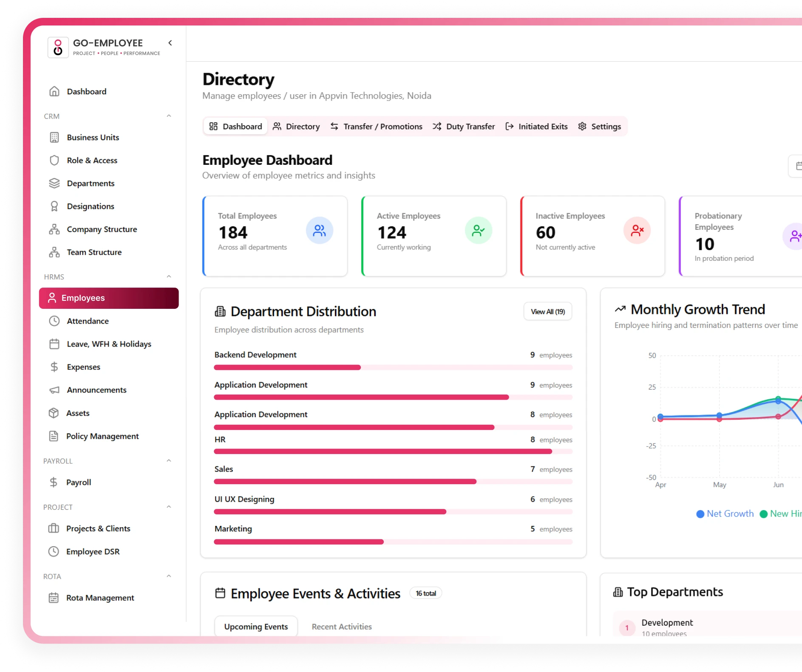Open Business Units in the sidebar
Image resolution: width=802 pixels, height=672 pixels.
93,137
